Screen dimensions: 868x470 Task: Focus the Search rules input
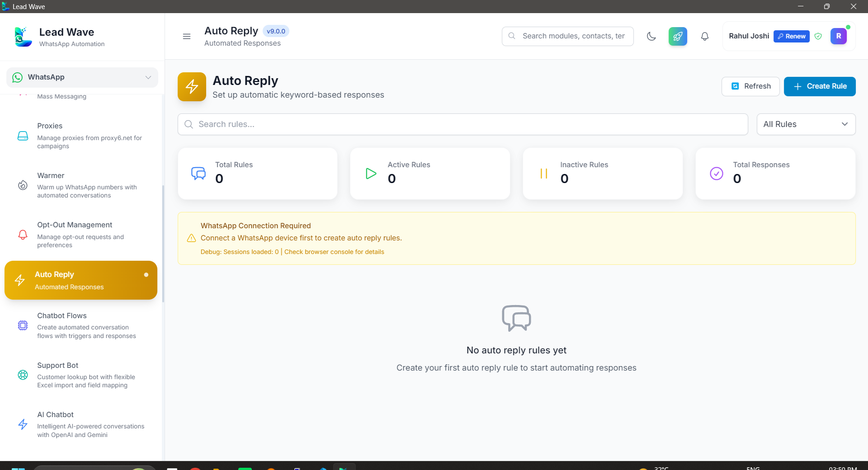pyautogui.click(x=463, y=124)
